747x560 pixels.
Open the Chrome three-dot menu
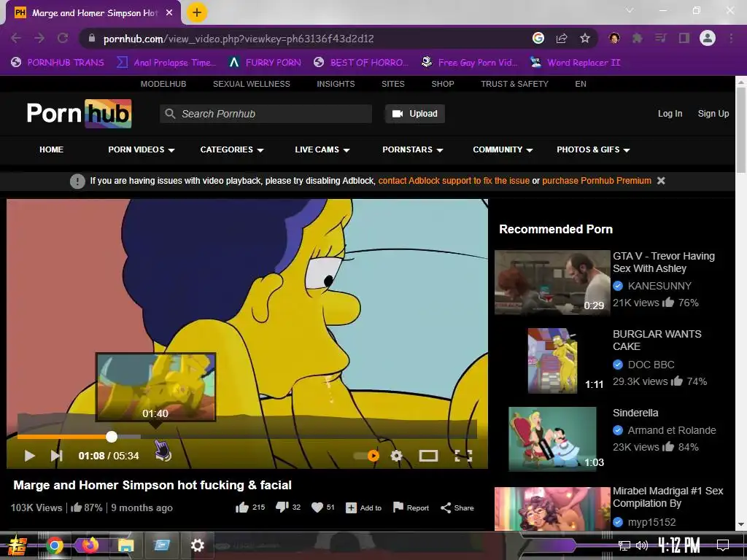(731, 38)
